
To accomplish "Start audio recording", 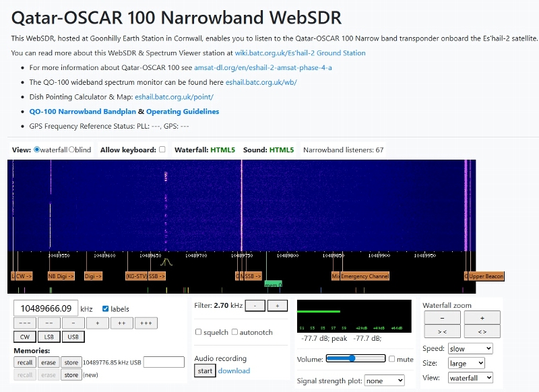I will pyautogui.click(x=204, y=370).
